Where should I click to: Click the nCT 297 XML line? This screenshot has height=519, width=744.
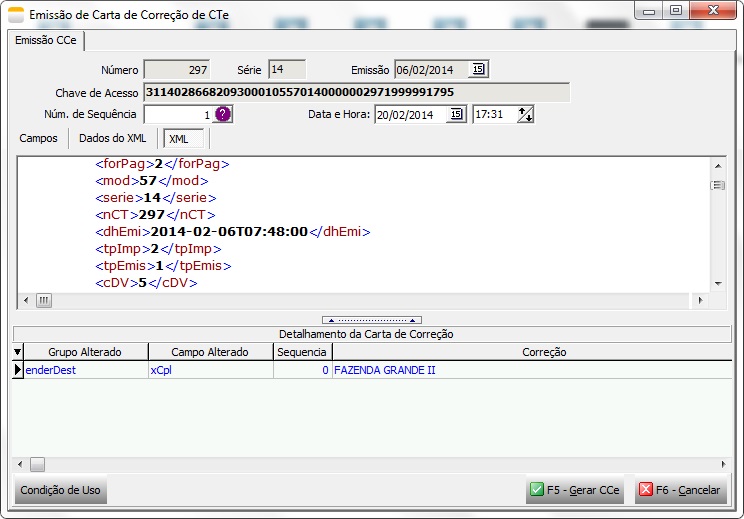click(155, 214)
